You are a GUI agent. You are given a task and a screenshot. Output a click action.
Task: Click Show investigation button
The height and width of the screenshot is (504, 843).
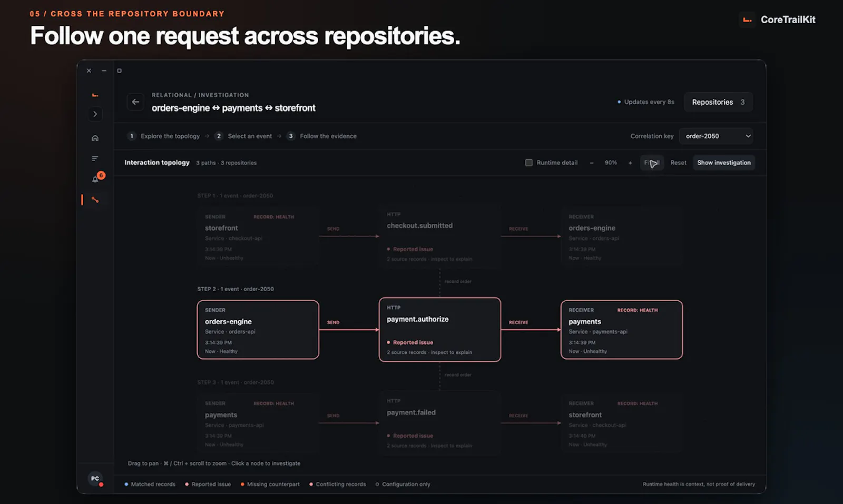(x=724, y=163)
